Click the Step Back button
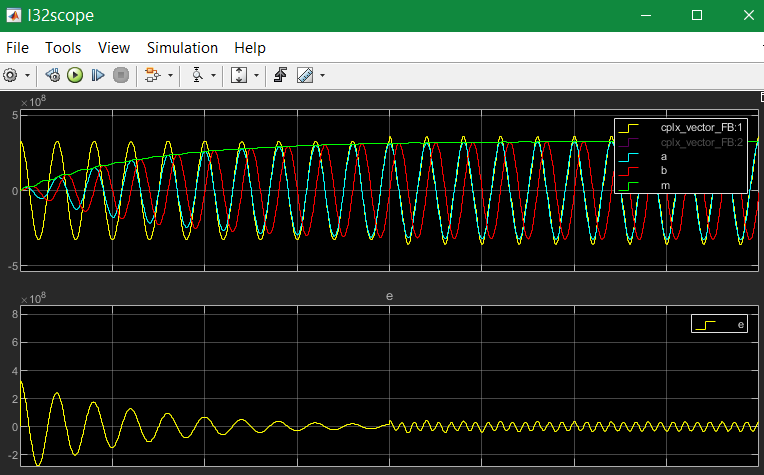The image size is (764, 475). point(53,75)
